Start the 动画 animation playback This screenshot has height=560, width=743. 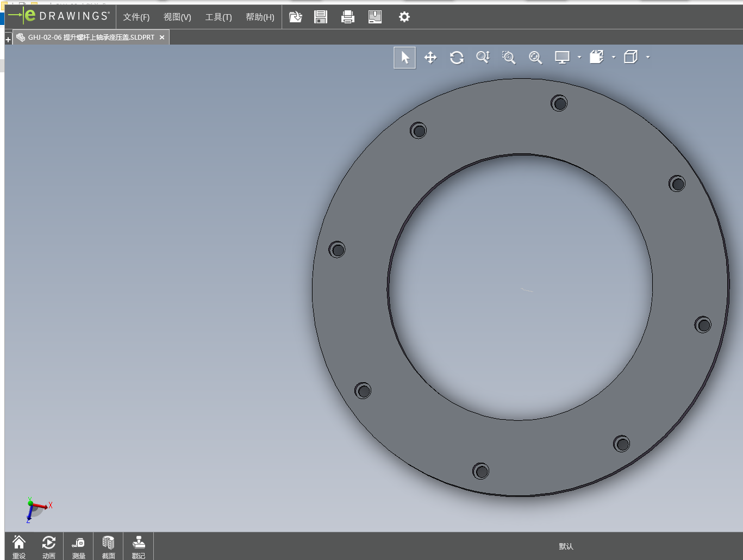(49, 546)
